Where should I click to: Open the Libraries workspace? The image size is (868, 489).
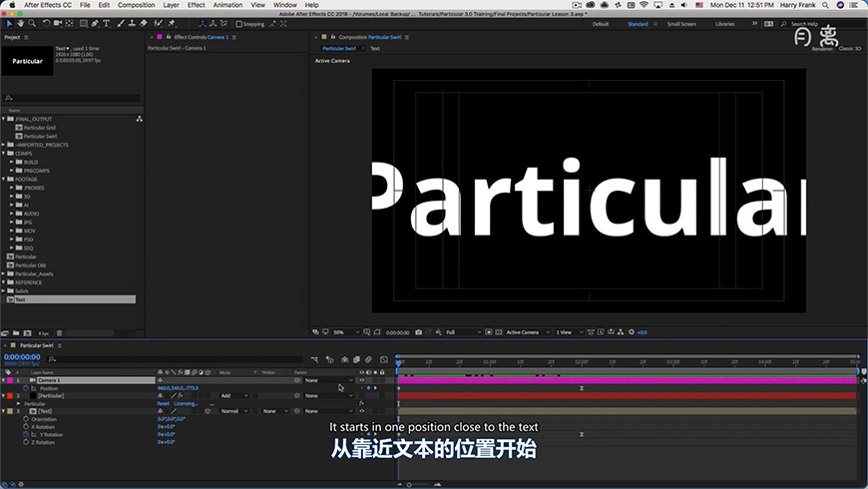tap(724, 24)
